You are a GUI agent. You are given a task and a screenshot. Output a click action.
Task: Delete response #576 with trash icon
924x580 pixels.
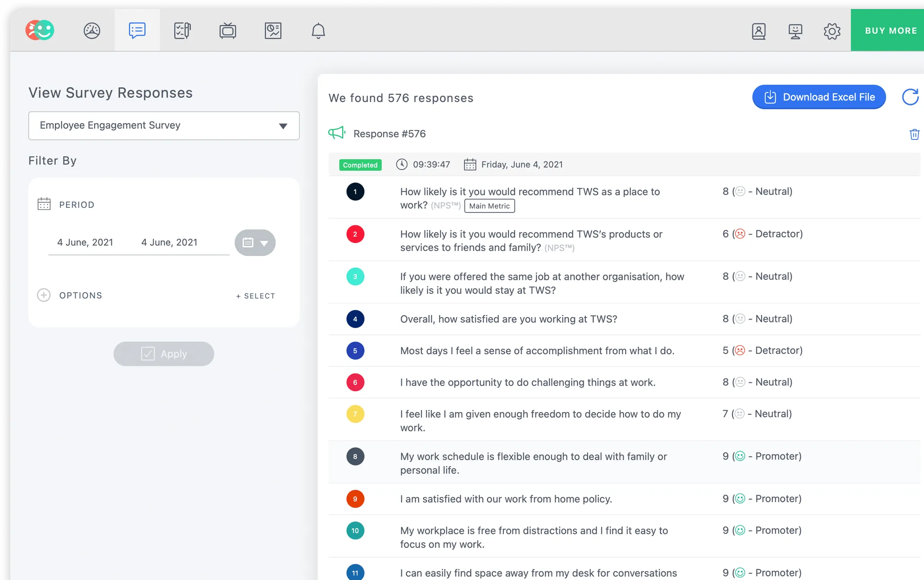(914, 134)
